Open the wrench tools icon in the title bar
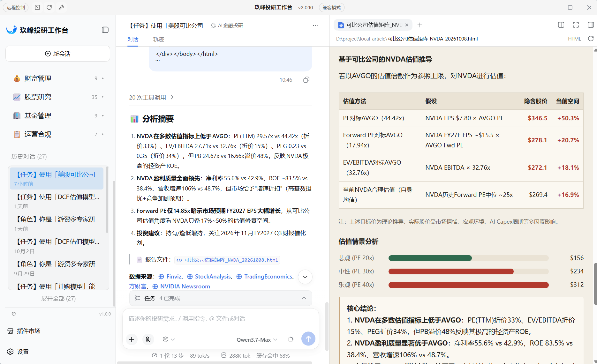 tap(62, 7)
